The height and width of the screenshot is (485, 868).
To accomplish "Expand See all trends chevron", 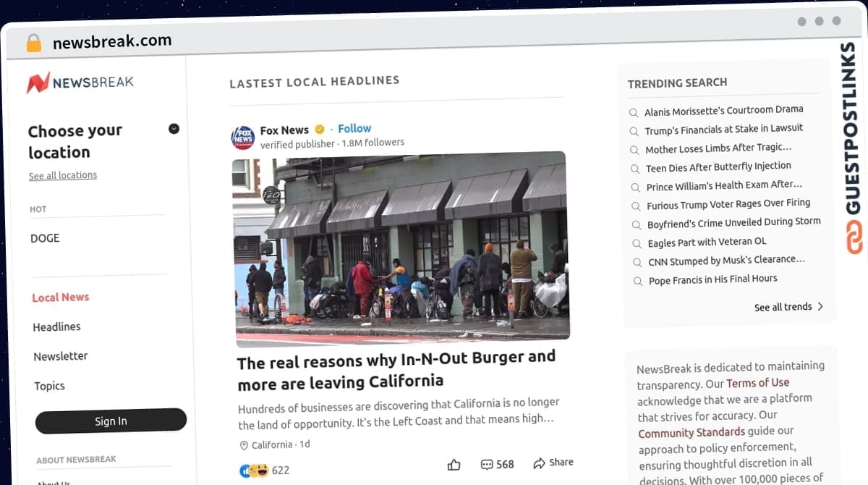I will (x=820, y=306).
